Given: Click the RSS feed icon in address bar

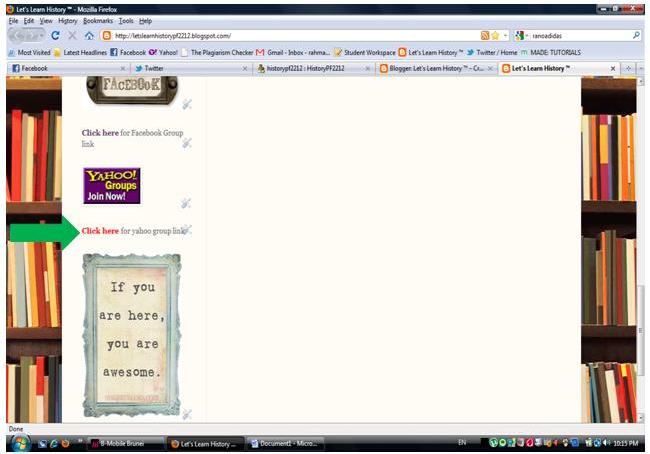Looking at the screenshot, I should tap(485, 36).
